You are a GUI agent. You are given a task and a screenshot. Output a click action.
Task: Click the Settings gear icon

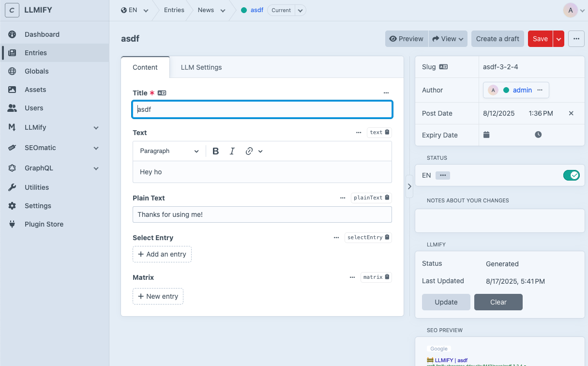click(12, 206)
